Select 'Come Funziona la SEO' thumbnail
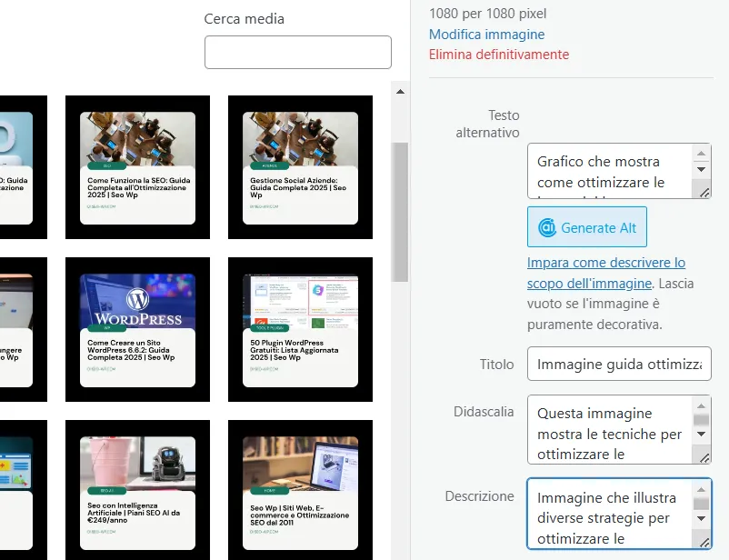Screen dimensions: 729x560 [137, 167]
